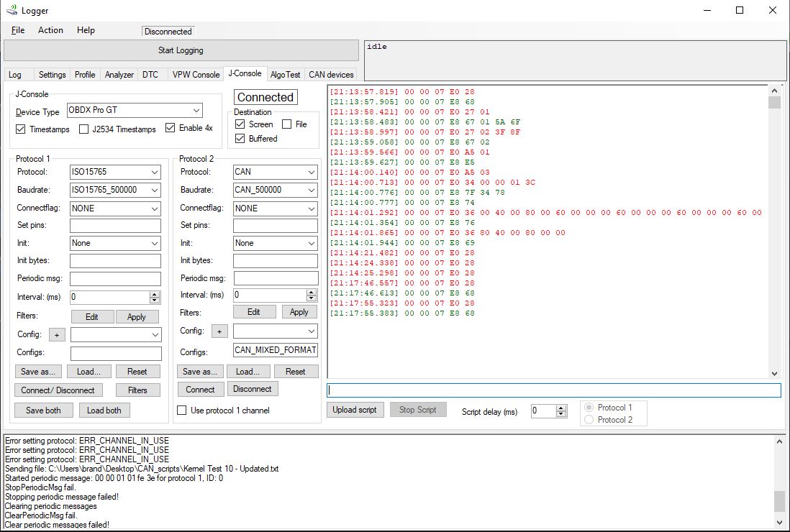Add Protocol 2 config with plus button
This screenshot has width=790, height=532.
[x=219, y=331]
